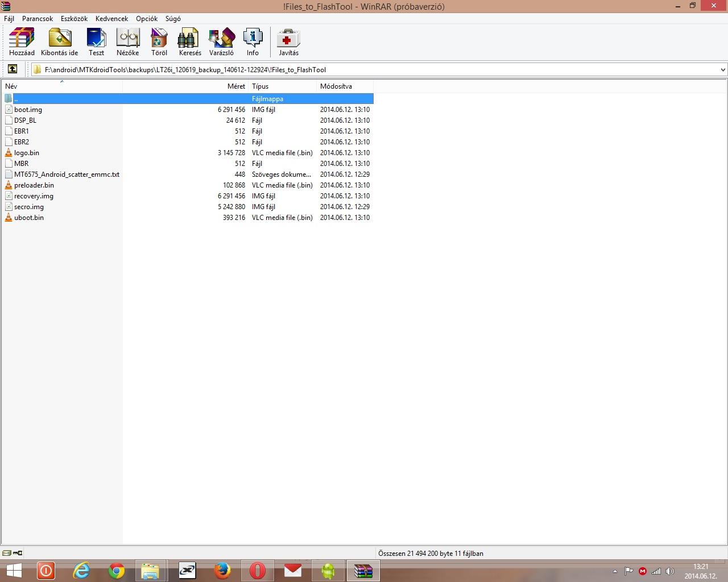
Task: Open the Fájl menu
Action: pyautogui.click(x=9, y=18)
